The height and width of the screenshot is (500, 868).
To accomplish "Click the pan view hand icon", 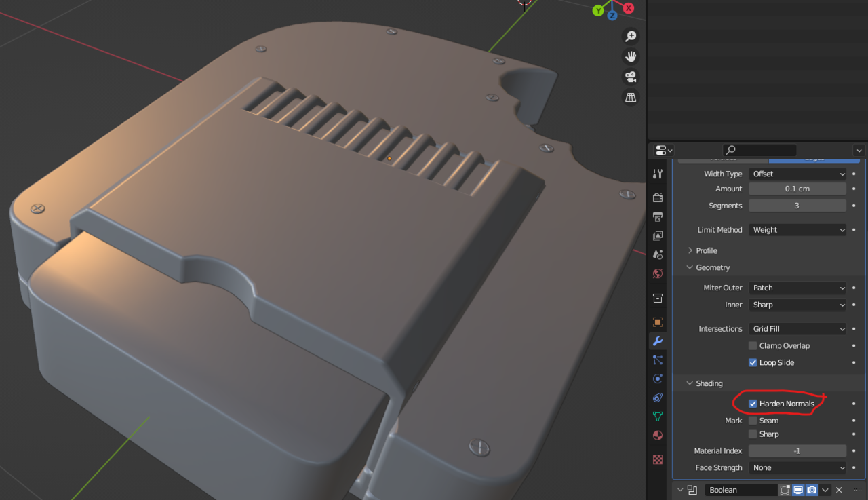I will [x=631, y=56].
